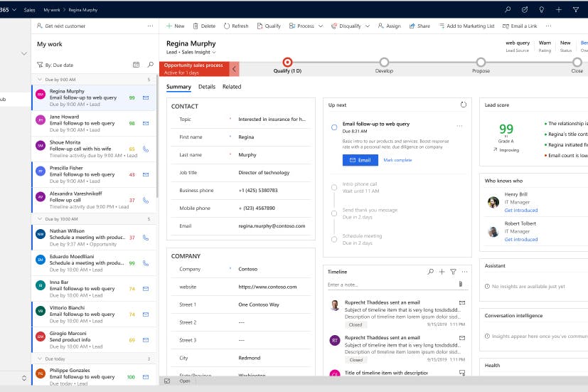
Task: Open the 365 app launcher dropdown
Action: (x=14, y=9)
